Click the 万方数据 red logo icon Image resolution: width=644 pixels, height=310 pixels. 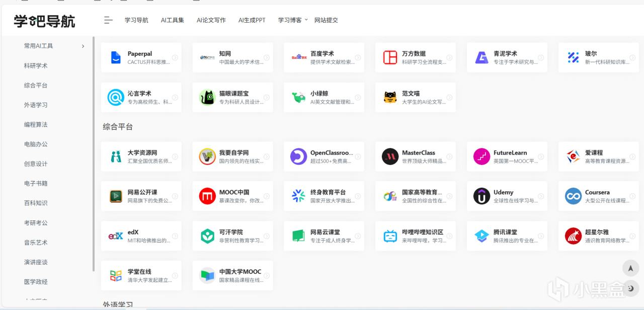[x=390, y=57]
